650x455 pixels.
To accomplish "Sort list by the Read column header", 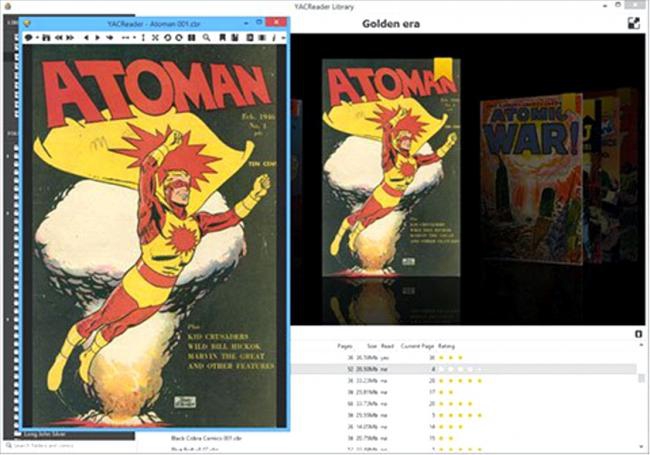I will click(387, 346).
